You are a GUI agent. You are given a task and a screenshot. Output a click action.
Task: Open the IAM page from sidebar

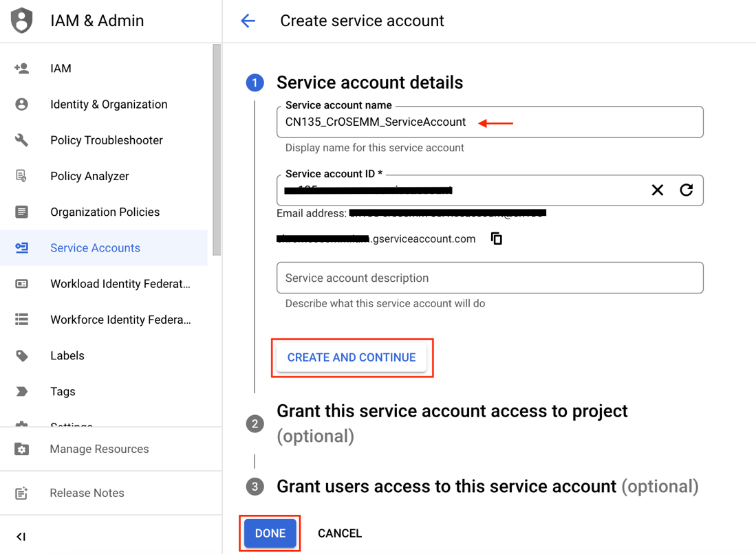61,69
